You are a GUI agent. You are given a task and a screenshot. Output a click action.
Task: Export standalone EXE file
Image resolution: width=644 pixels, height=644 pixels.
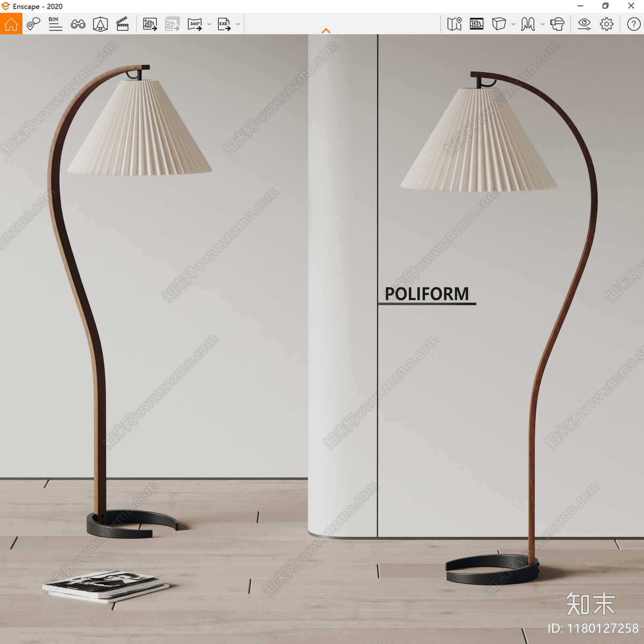224,24
